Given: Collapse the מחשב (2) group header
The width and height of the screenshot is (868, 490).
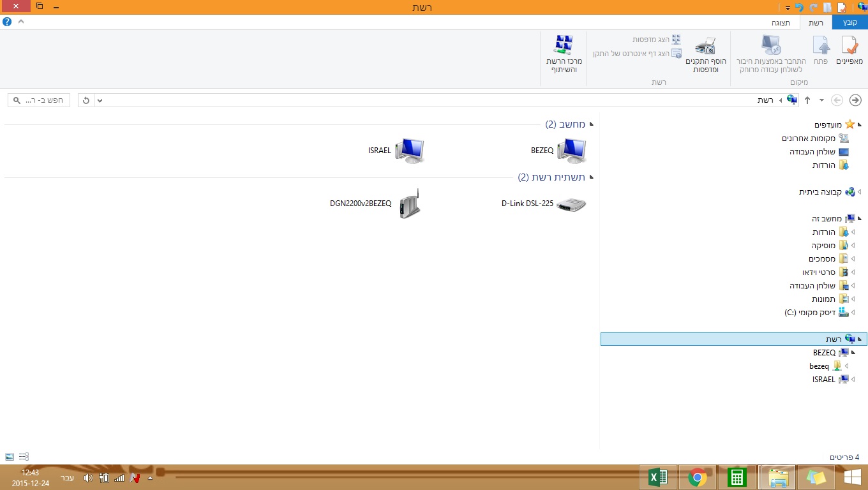Looking at the screenshot, I should [591, 124].
